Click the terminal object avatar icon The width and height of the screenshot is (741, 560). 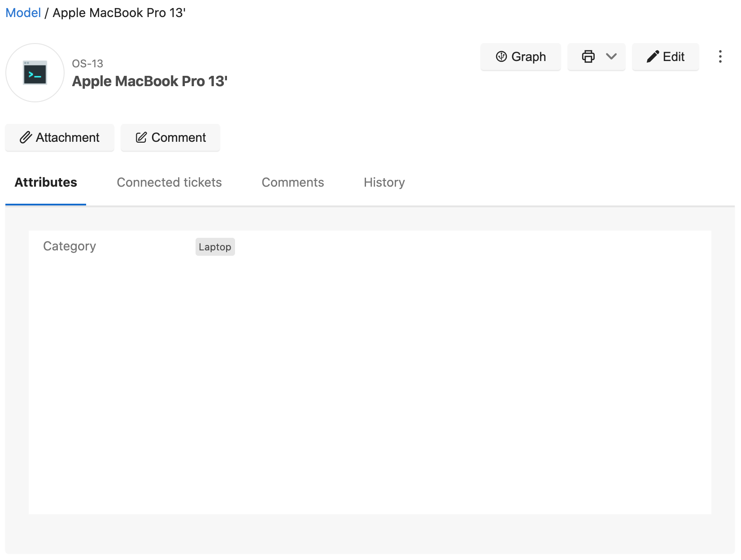coord(35,73)
